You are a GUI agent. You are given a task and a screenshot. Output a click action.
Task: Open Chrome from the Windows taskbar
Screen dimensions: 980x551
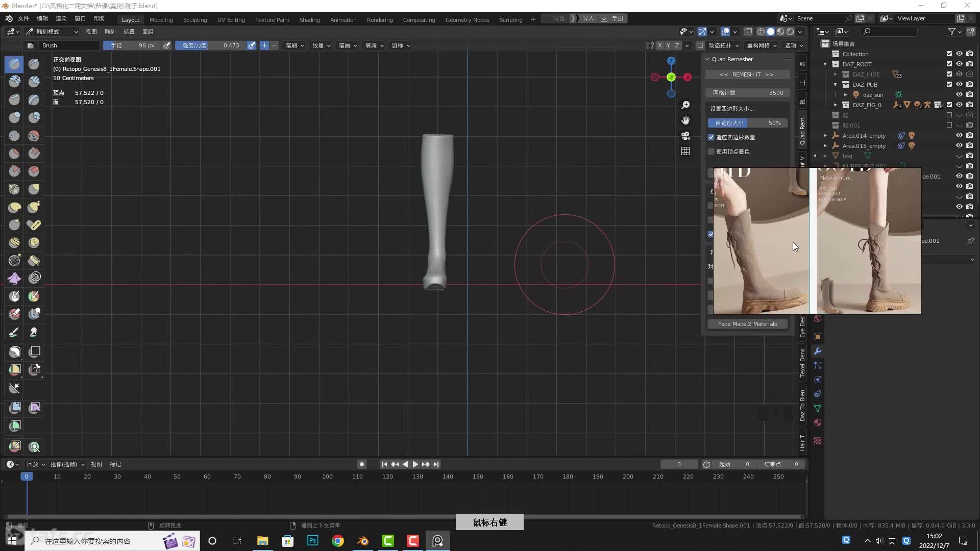pos(338,541)
